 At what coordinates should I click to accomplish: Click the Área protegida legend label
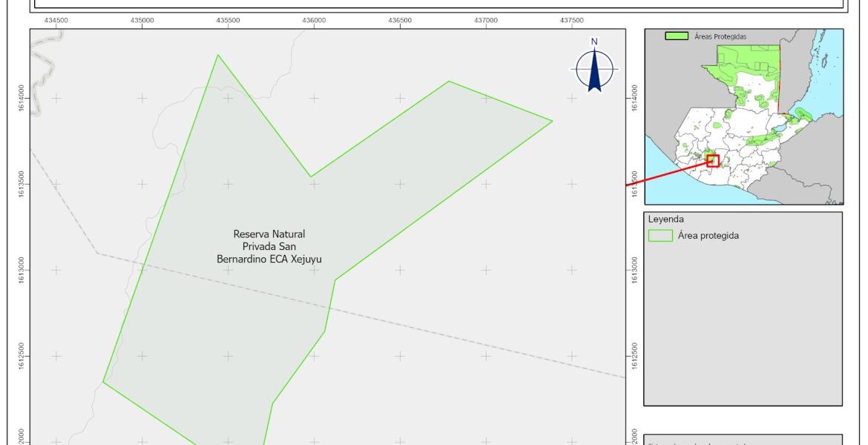708,236
